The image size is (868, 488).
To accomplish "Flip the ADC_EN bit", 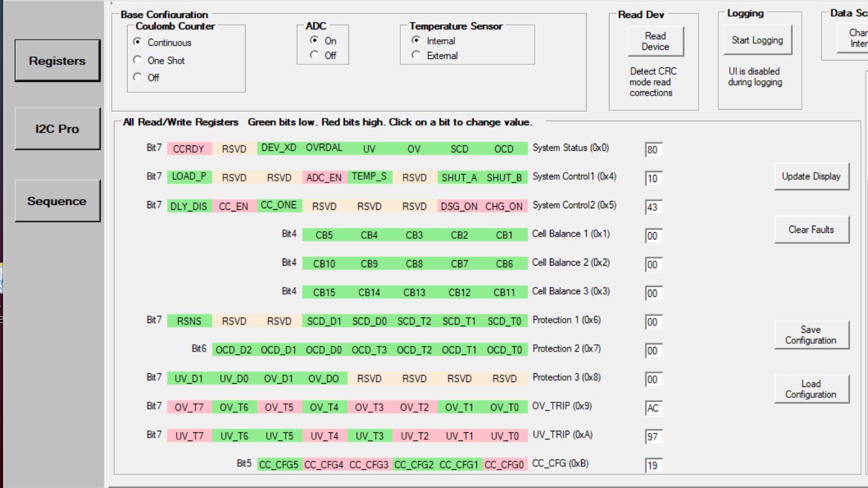I will 324,178.
